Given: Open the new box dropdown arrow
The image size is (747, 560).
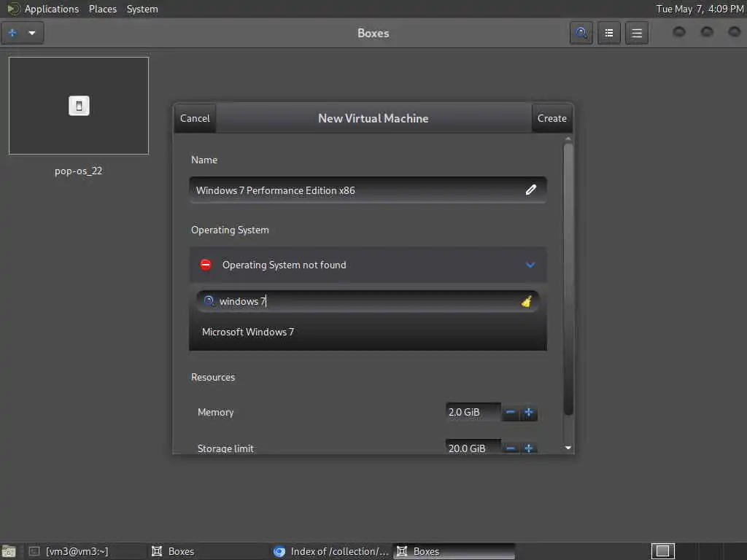Looking at the screenshot, I should [x=32, y=33].
